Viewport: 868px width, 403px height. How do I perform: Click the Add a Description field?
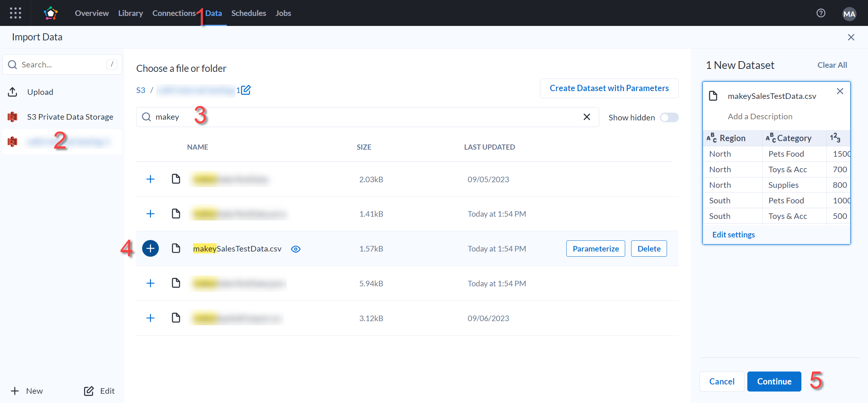click(x=760, y=116)
